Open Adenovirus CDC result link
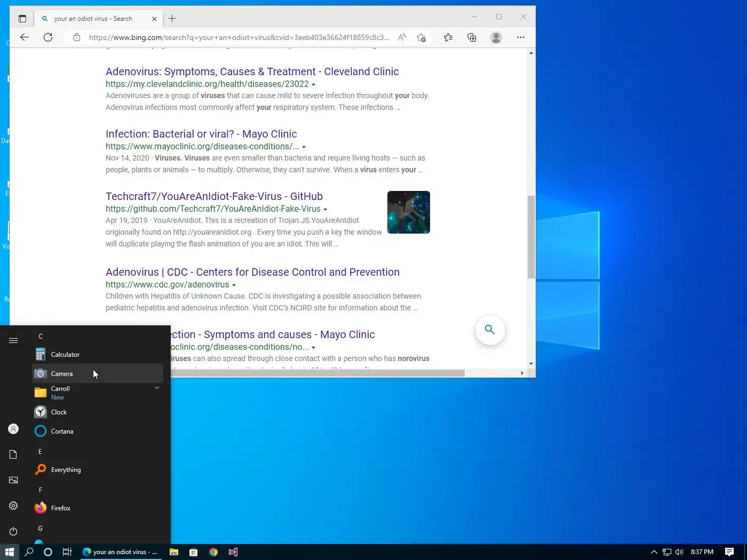 [252, 272]
